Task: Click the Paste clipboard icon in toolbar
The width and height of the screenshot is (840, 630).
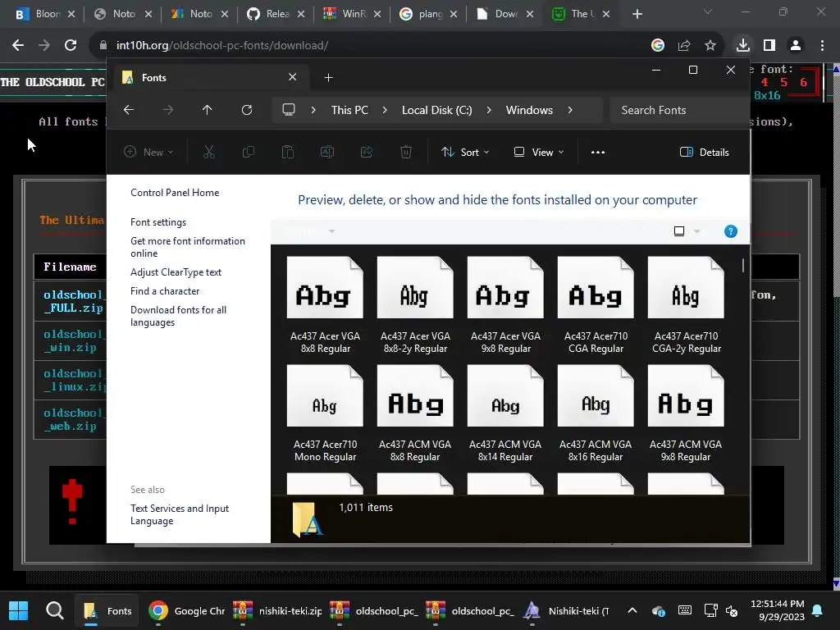Action: (288, 152)
